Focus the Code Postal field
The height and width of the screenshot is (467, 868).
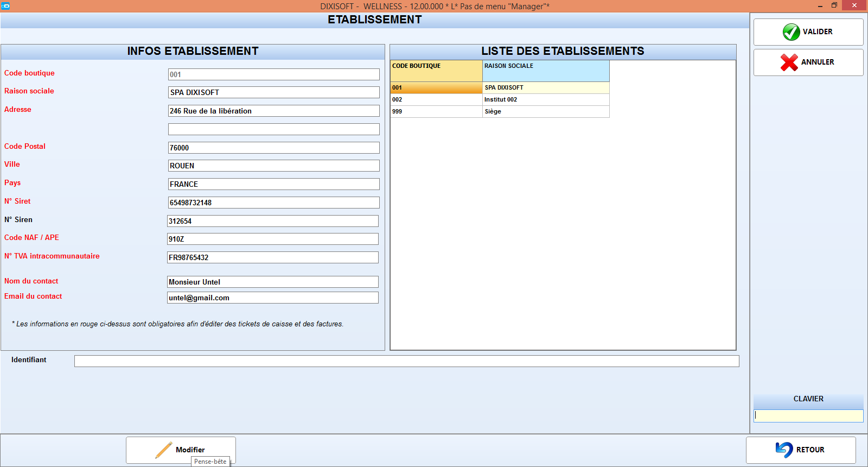click(x=274, y=148)
